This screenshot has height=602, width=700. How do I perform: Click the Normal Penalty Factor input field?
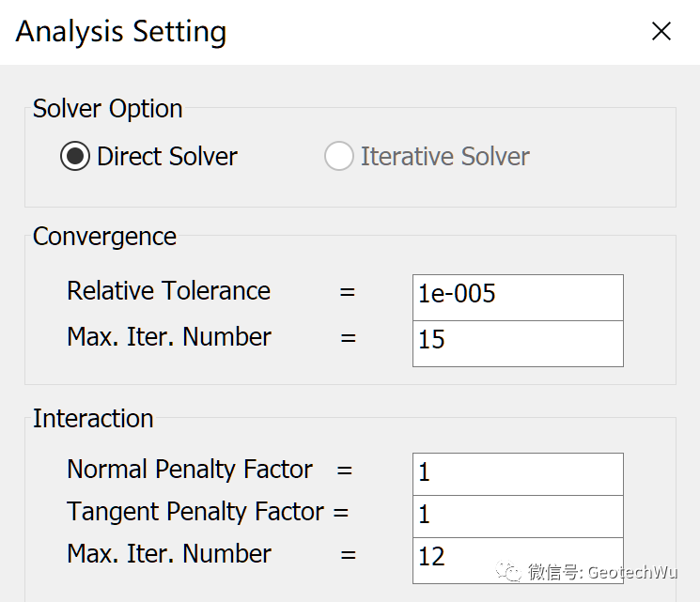(517, 472)
